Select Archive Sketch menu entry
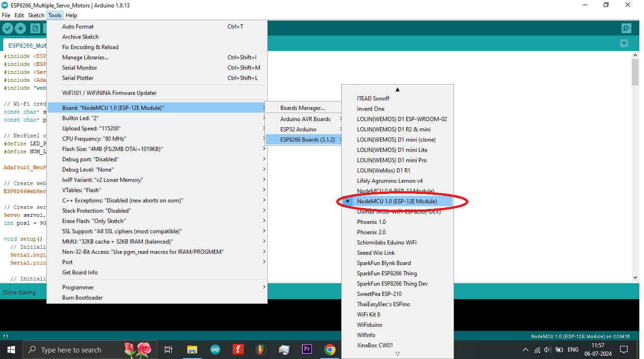The width and height of the screenshot is (644, 359). tap(157, 37)
